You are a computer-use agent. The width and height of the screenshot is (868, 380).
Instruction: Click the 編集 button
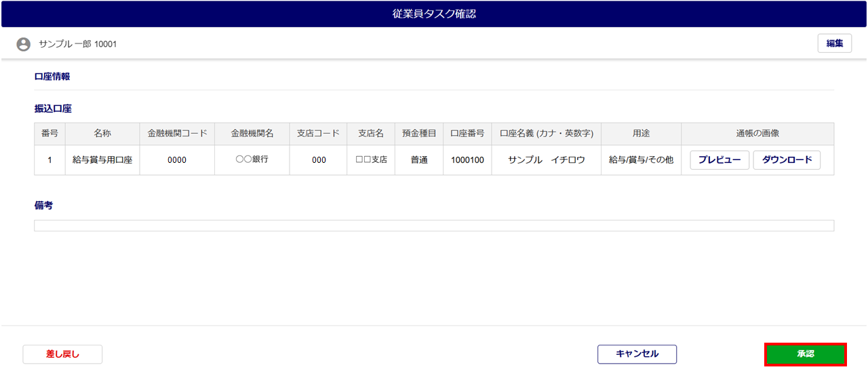click(835, 43)
